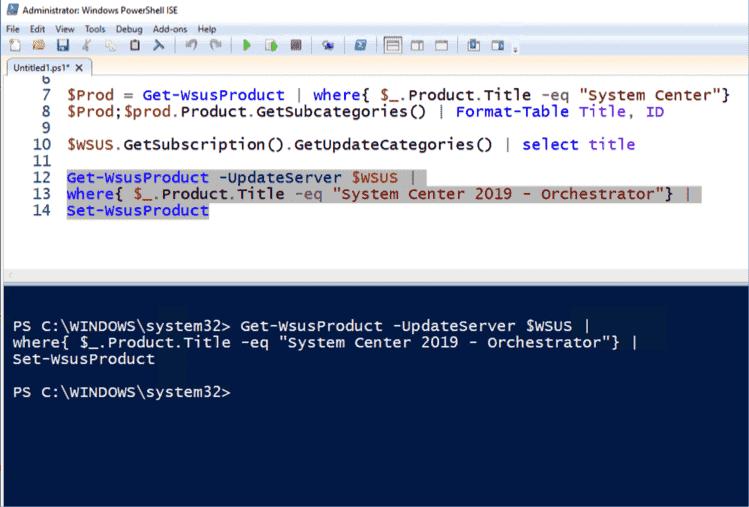Click the Show Command Add-on icon
Screen dimensions: 749x507
(498, 45)
